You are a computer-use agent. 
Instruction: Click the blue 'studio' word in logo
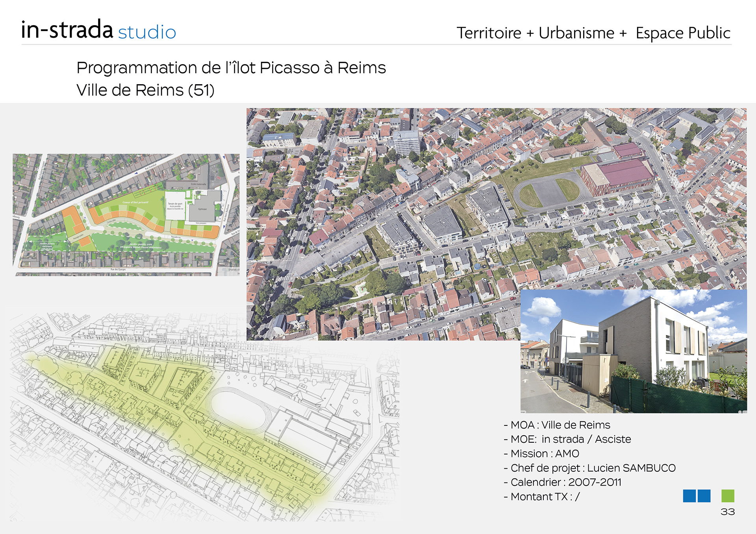[x=147, y=32]
